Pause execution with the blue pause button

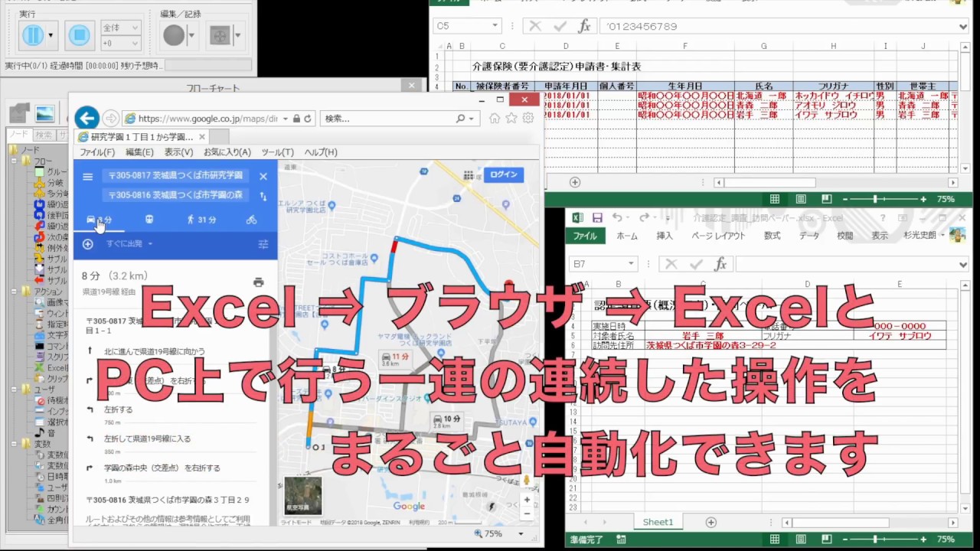tap(32, 34)
